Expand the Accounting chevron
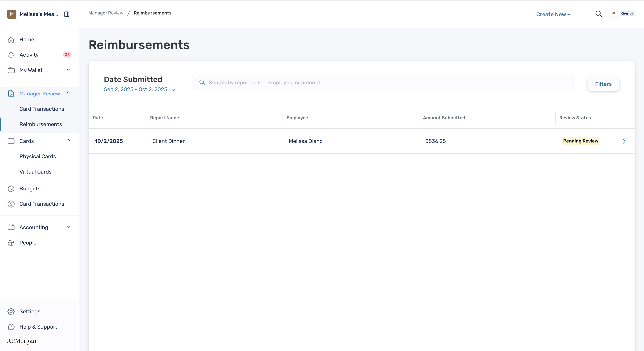Screen dimensions: 644x351 (x=68, y=227)
